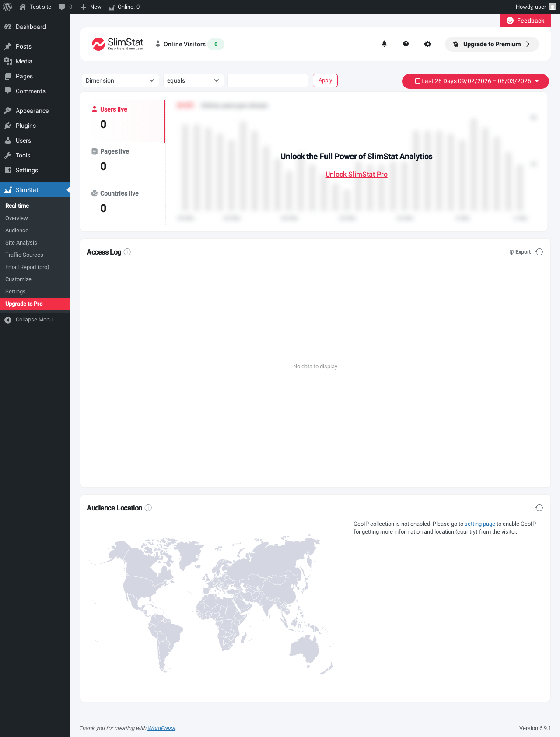Export the Access Log
The height and width of the screenshot is (737, 560).
click(x=520, y=252)
